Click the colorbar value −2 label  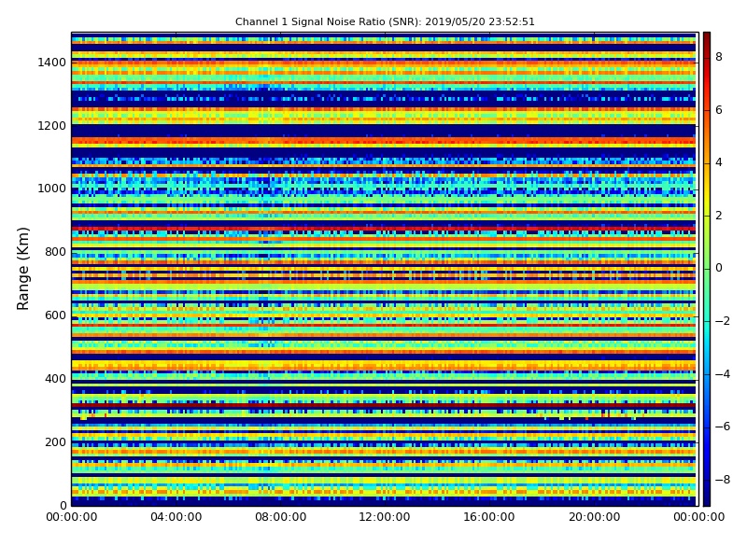coord(722,321)
